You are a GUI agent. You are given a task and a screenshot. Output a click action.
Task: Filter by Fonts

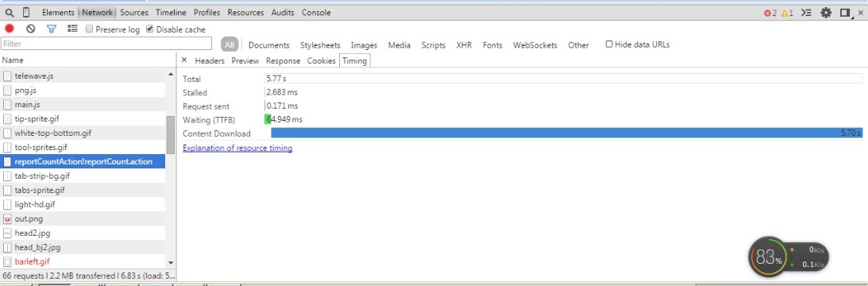click(x=492, y=45)
